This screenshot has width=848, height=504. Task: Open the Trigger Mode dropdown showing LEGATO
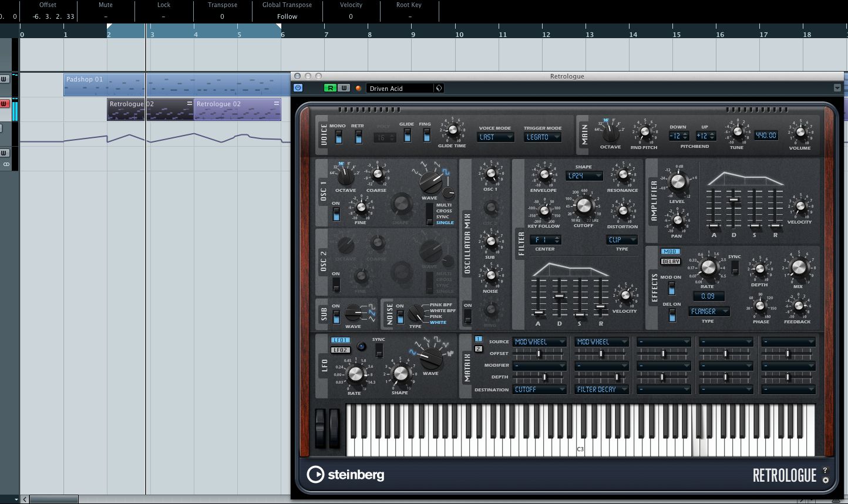tap(543, 137)
